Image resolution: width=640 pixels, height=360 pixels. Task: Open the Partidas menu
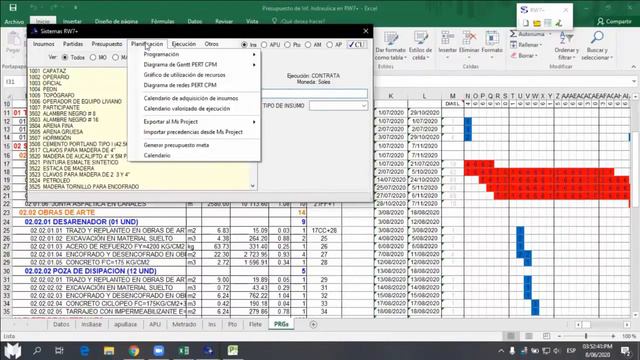point(73,44)
